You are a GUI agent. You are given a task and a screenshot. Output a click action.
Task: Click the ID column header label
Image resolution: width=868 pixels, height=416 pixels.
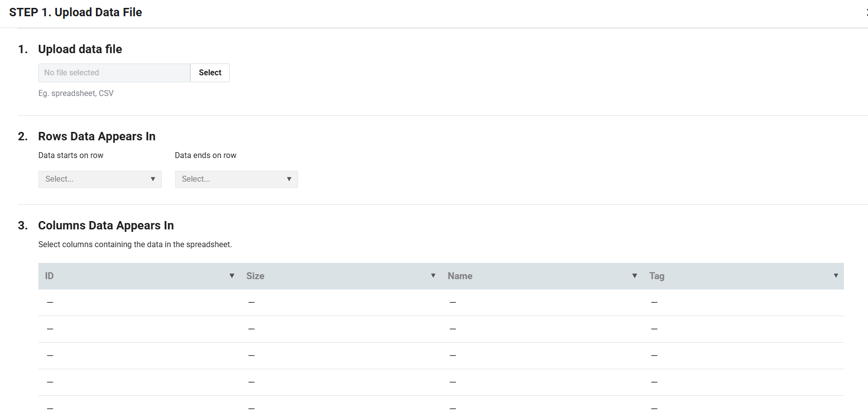[x=49, y=276]
